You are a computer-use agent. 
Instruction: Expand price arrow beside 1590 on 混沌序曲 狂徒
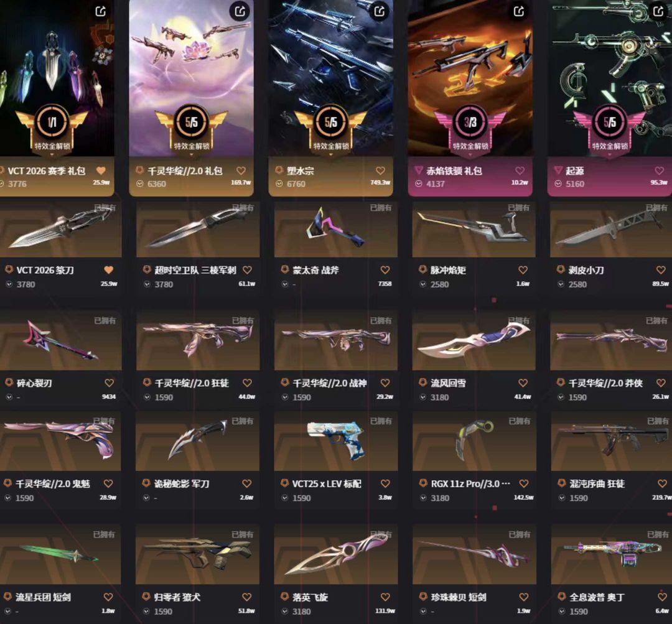pyautogui.click(x=561, y=498)
